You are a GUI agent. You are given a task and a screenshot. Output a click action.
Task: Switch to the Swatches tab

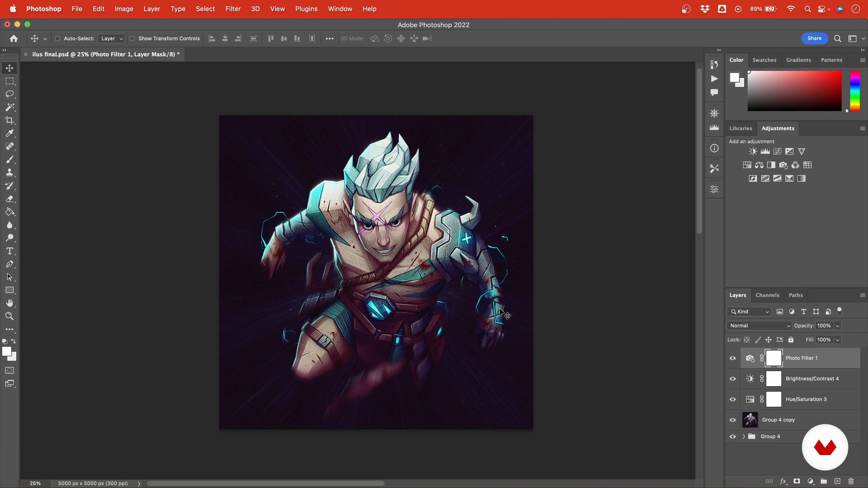coord(764,60)
